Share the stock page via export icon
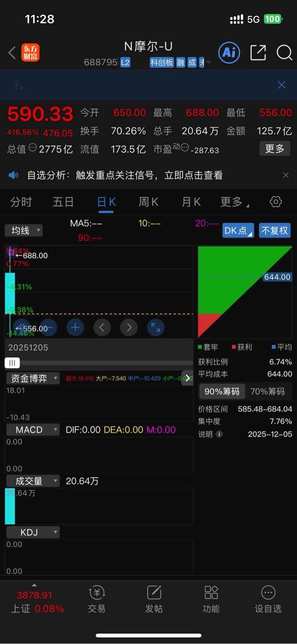The width and height of the screenshot is (297, 644). click(258, 53)
